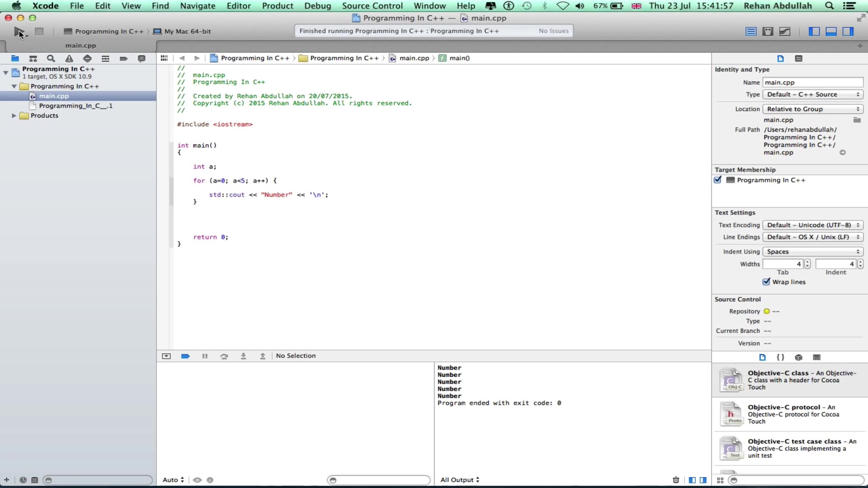This screenshot has height=488, width=868.
Task: Stop the running scheme
Action: pyautogui.click(x=39, y=31)
